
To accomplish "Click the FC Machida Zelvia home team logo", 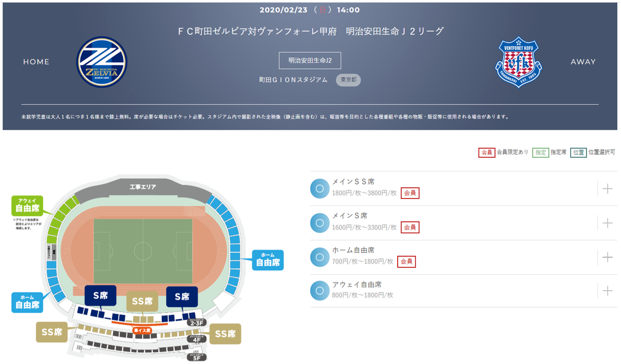I will [x=102, y=62].
